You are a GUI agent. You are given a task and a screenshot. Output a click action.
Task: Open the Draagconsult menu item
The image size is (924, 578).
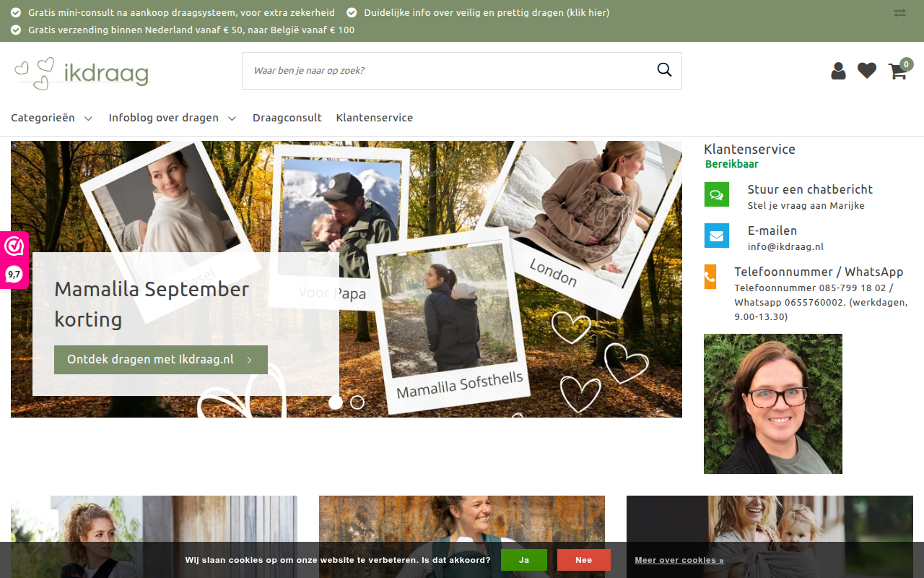[287, 118]
